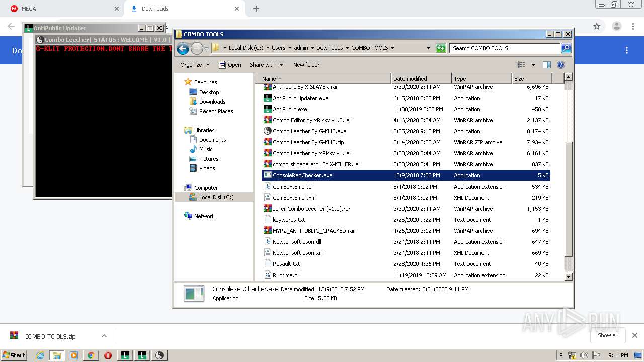Click the Explorer Forward navigation button
Viewport: 644px width, 362px height.
(x=197, y=48)
